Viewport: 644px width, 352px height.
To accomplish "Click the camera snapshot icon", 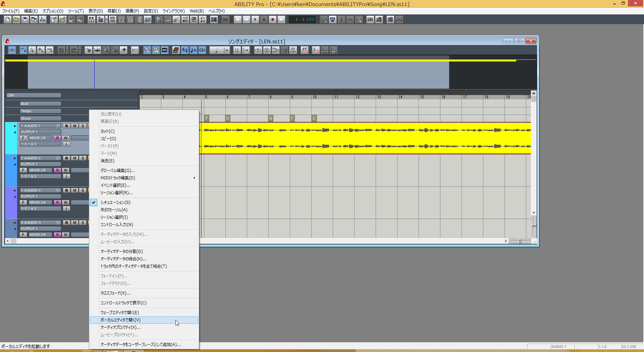I will (97, 50).
